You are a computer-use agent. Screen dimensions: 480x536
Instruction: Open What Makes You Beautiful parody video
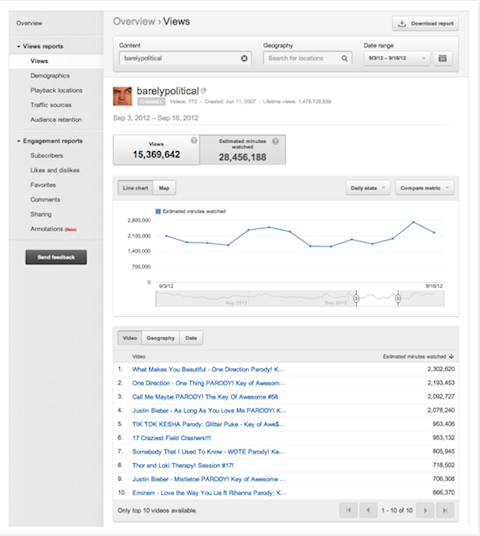coord(208,369)
